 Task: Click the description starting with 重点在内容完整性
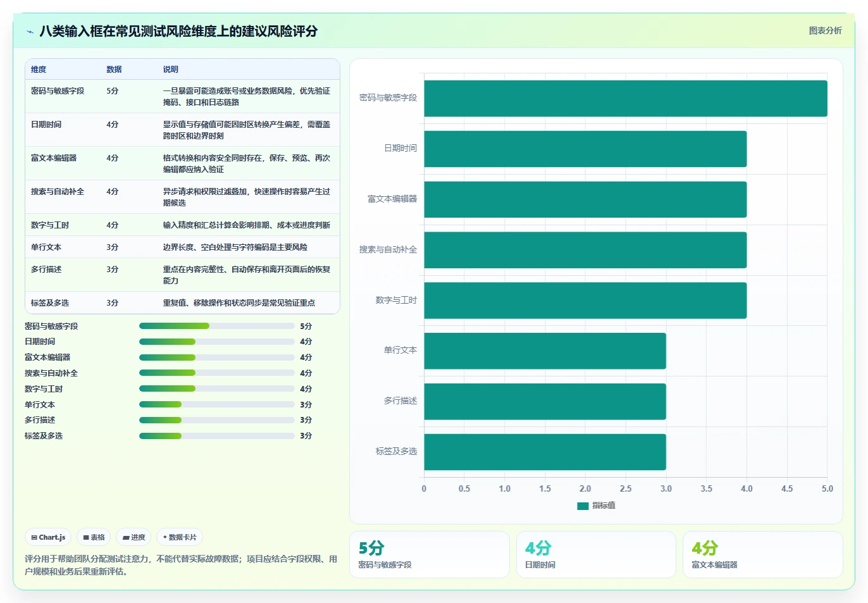tap(247, 275)
